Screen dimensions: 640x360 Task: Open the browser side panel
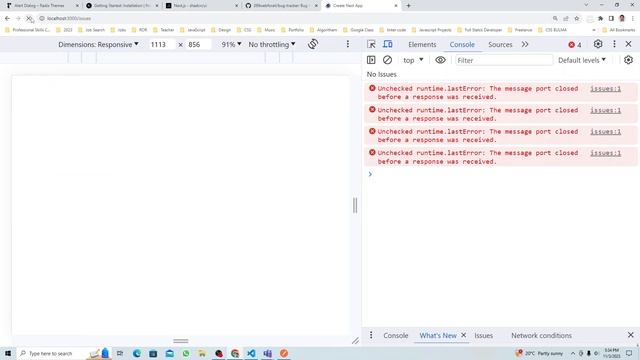[x=611, y=18]
